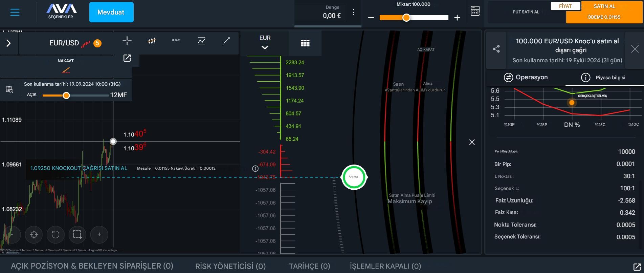The height and width of the screenshot is (273, 644).
Task: Click the Mevduat deposit button
Action: (111, 12)
